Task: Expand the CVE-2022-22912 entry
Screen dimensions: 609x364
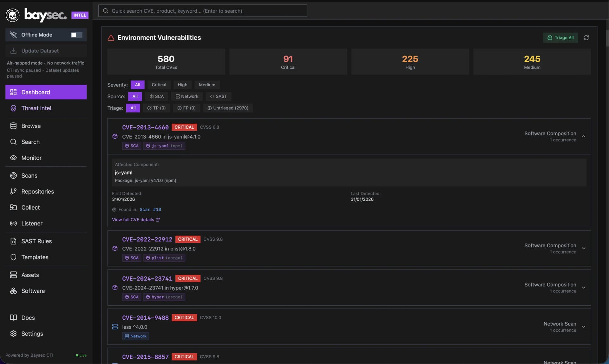Action: pos(583,249)
